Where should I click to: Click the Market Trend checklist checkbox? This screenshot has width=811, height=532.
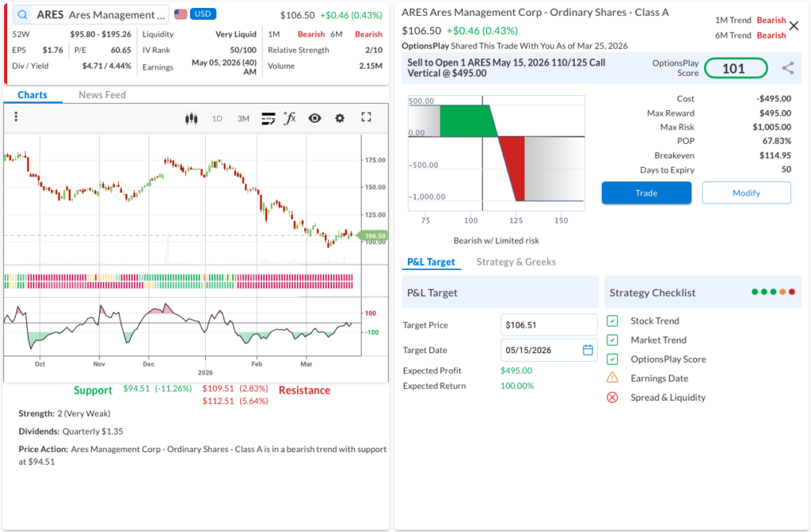click(x=612, y=340)
